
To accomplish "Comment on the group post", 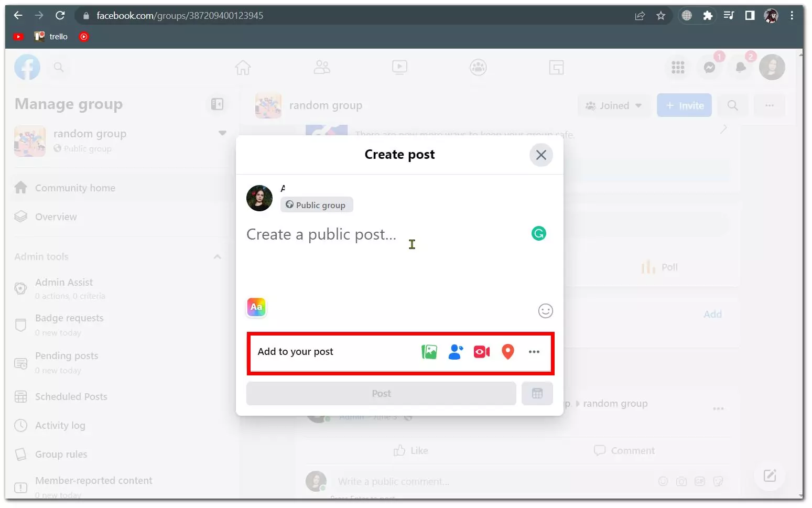I will point(624,450).
